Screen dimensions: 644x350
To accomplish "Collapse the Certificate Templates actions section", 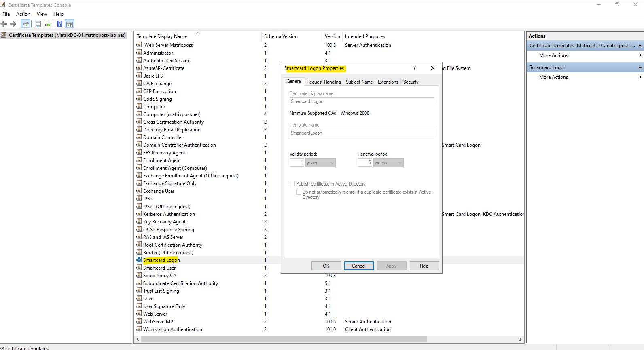I will (x=640, y=46).
